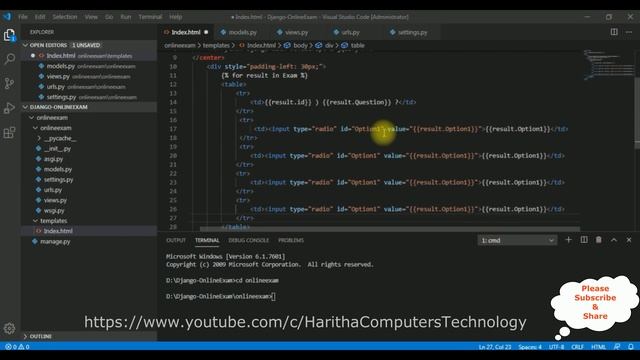Screen dimensions: 640x360
Task: Switch to models.py editor tab
Action: (x=242, y=32)
